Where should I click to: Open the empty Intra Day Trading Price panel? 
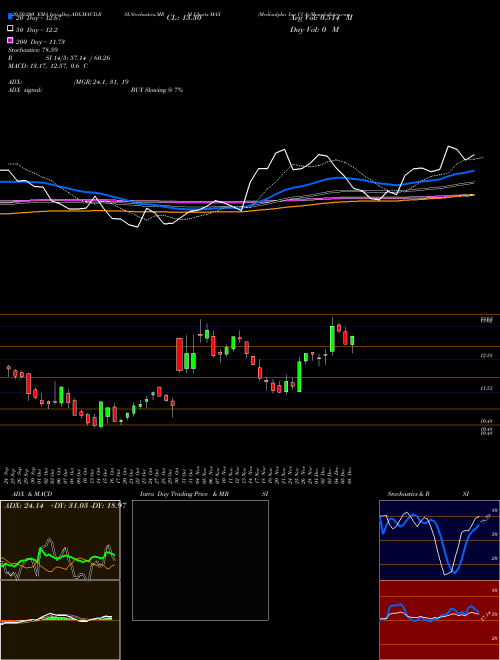tap(200, 560)
